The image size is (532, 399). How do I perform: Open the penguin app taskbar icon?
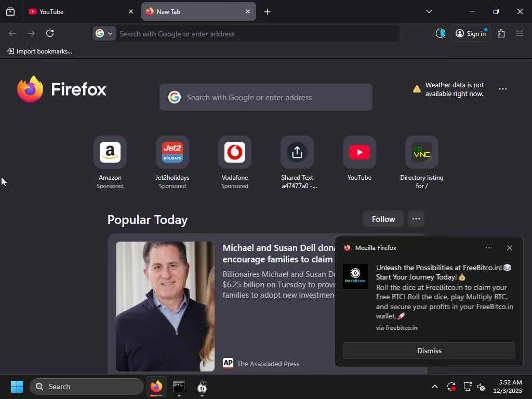coord(202,387)
